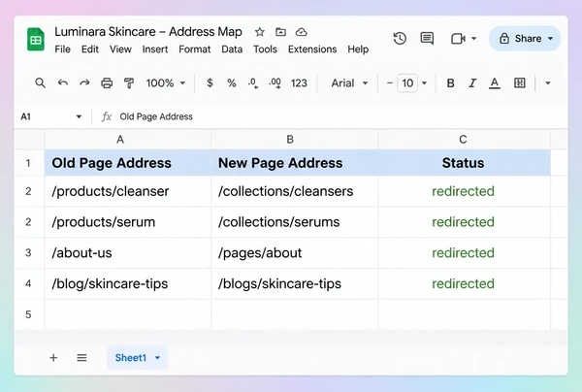Undo the last action
Image resolution: width=582 pixels, height=392 pixels.
tap(63, 83)
